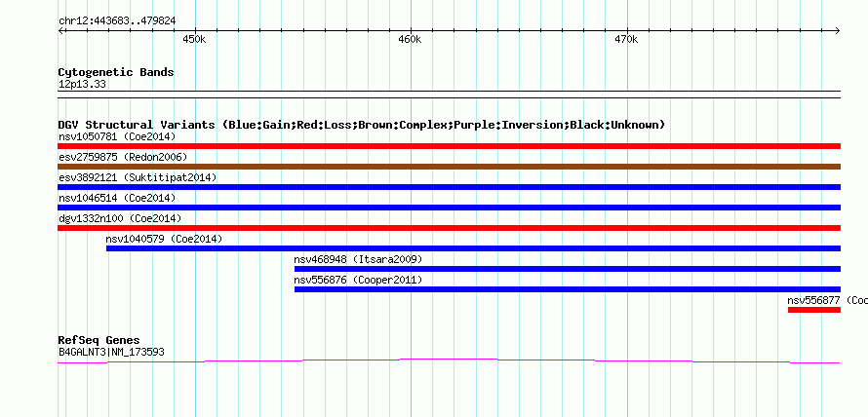
Task: Click the blue bar under nsv1046514
Action: pos(449,208)
